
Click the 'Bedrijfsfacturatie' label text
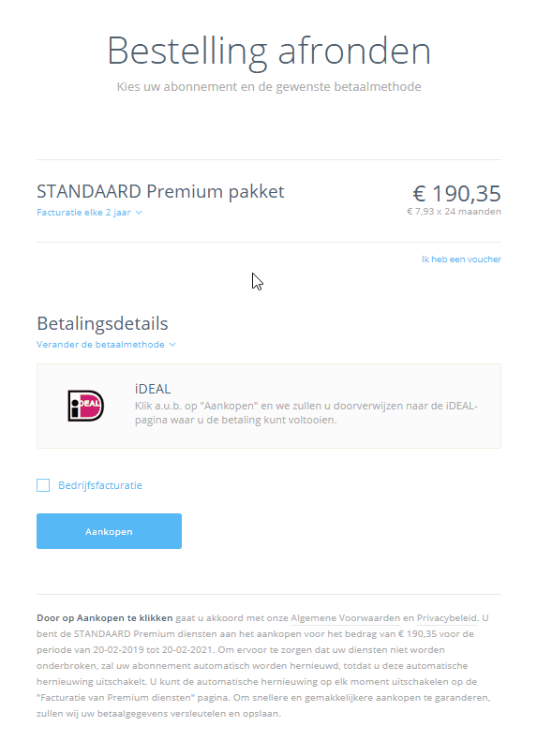(100, 485)
